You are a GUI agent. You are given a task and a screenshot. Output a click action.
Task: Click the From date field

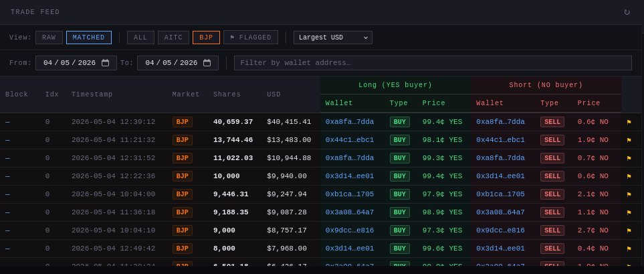(76, 63)
